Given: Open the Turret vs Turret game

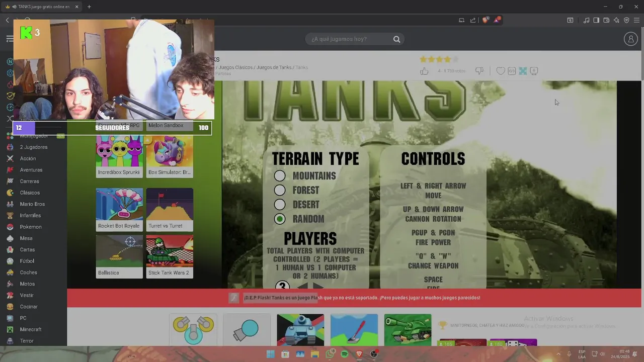Looking at the screenshot, I should pyautogui.click(x=170, y=210).
